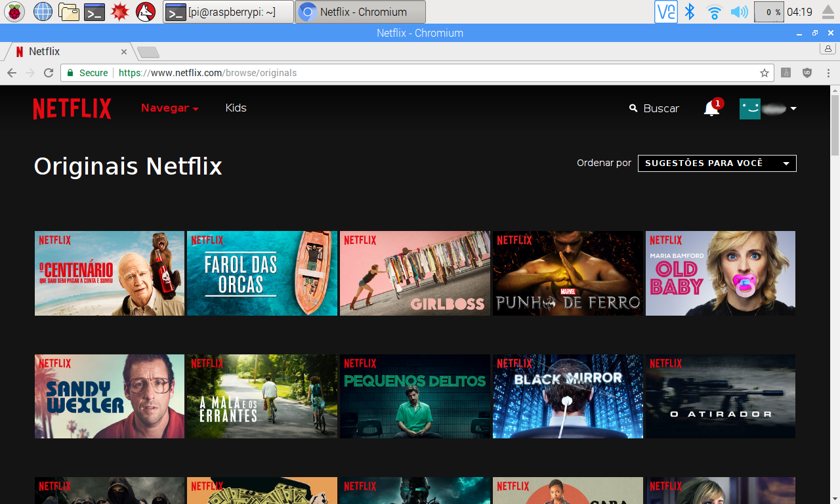The width and height of the screenshot is (840, 504).
Task: Open the Old Baby title card
Action: coord(721,273)
